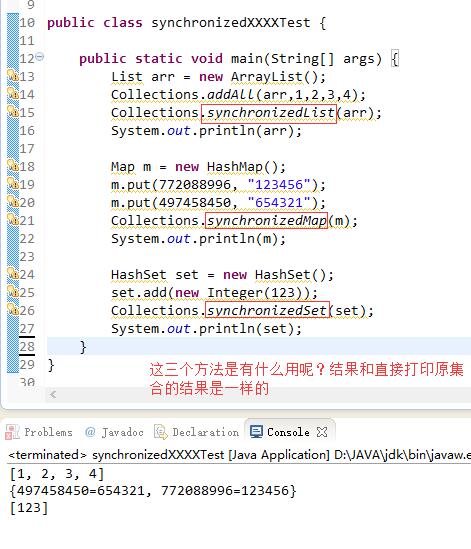Click the Javadoc @ icon

[x=90, y=432]
